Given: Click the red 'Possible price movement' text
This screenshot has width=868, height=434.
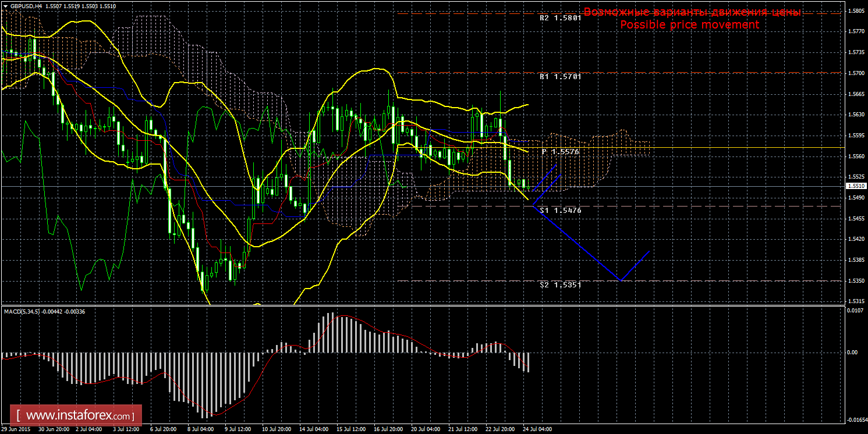Looking at the screenshot, I should (689, 25).
